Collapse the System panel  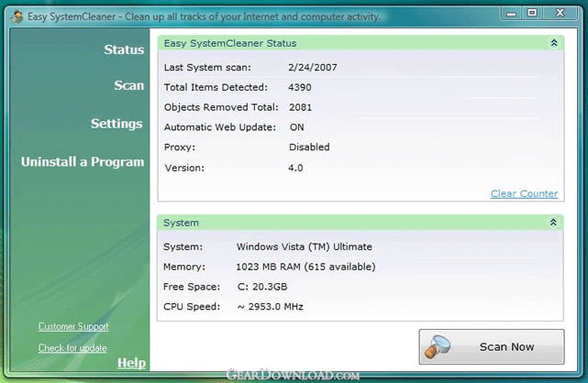553,223
